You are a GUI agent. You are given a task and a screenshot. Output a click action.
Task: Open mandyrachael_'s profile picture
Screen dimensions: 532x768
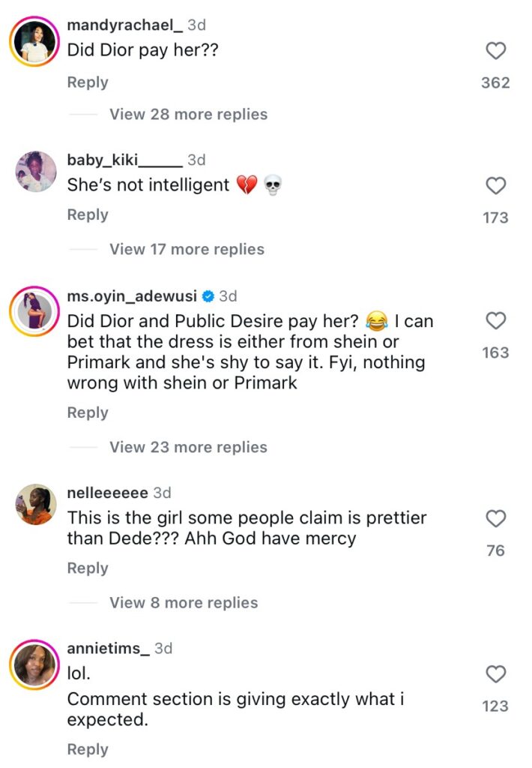(35, 41)
